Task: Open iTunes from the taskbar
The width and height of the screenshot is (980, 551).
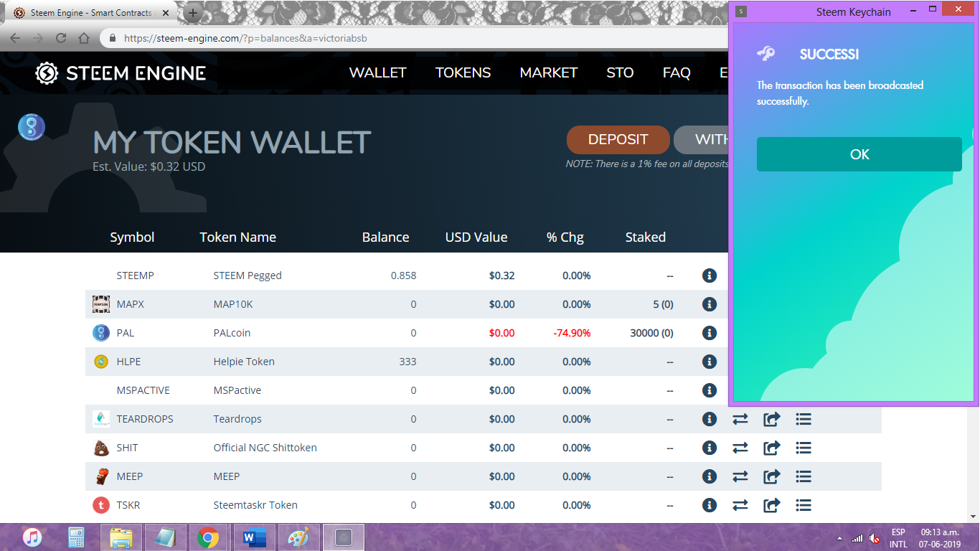Action: tap(32, 537)
